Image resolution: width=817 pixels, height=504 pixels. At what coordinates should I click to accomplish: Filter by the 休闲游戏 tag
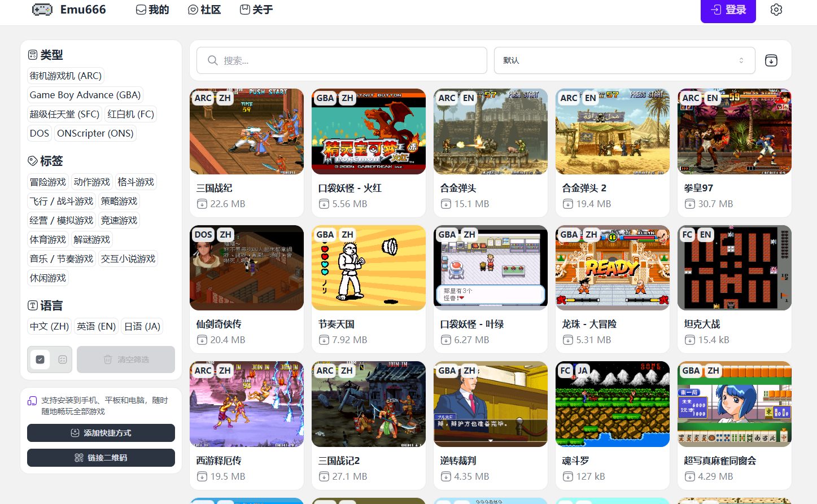48,278
